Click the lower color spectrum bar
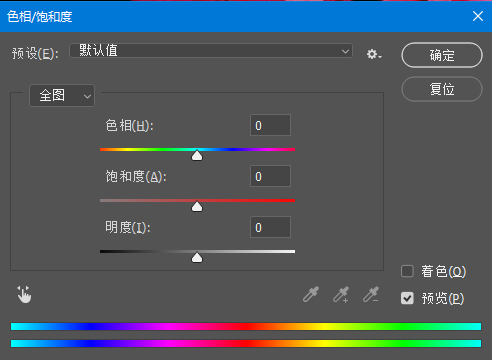This screenshot has width=492, height=360. pyautogui.click(x=246, y=343)
